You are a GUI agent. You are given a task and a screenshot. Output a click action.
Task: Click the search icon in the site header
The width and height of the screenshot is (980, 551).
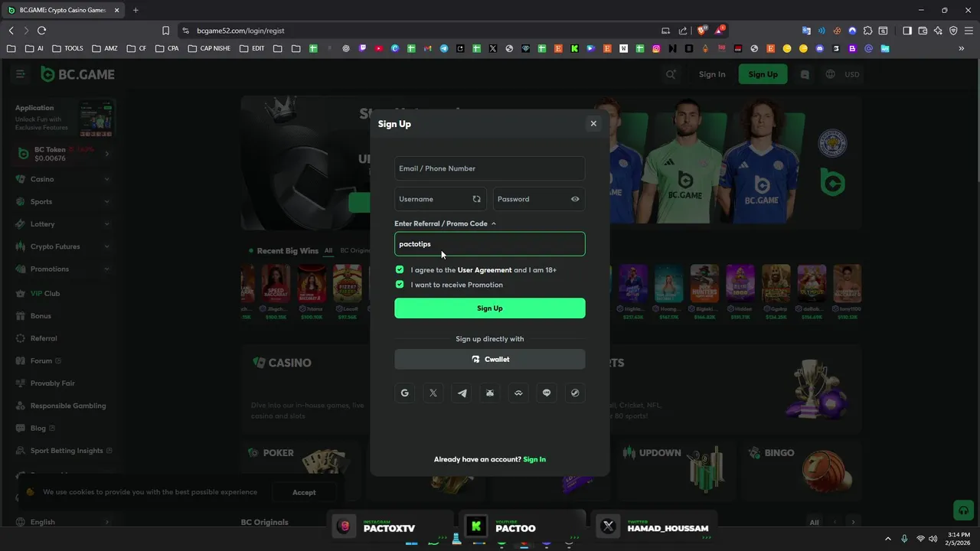click(671, 74)
